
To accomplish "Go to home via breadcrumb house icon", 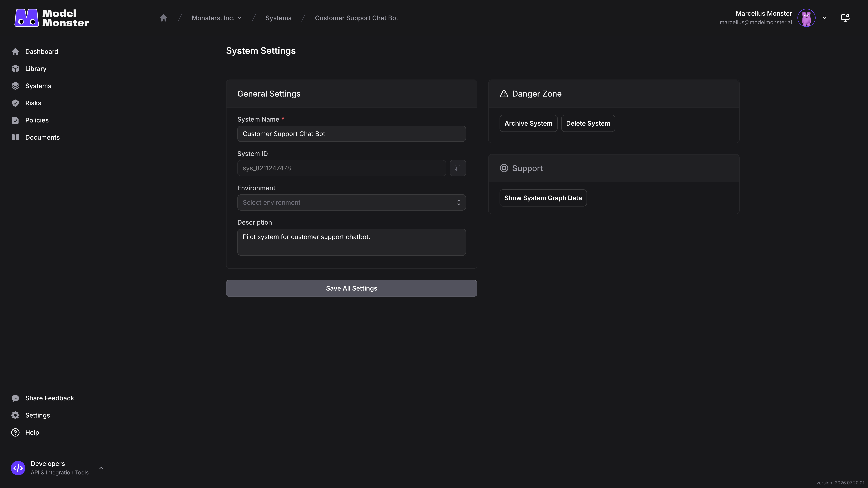I will point(163,18).
